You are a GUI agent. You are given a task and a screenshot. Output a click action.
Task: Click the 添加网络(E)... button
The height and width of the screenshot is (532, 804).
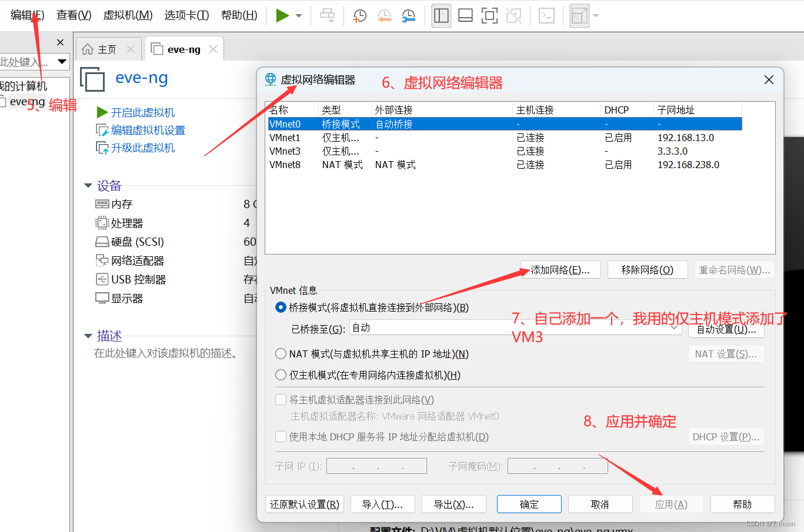(561, 270)
